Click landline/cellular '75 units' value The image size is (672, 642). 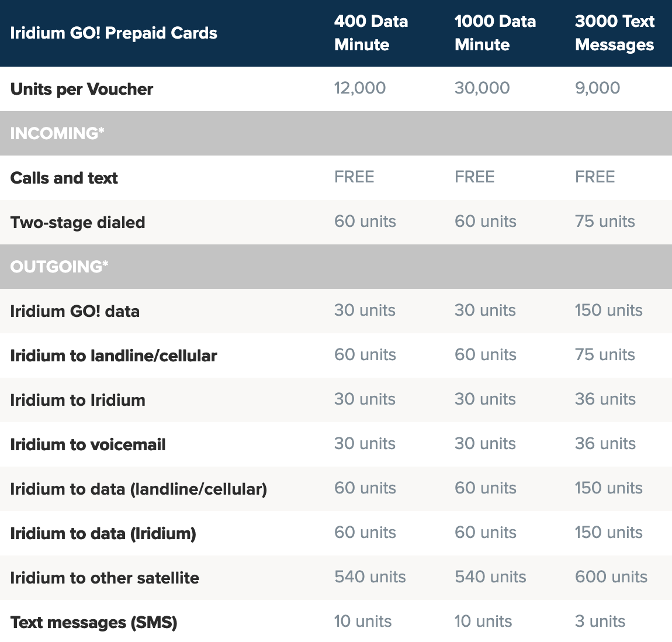[x=605, y=355]
